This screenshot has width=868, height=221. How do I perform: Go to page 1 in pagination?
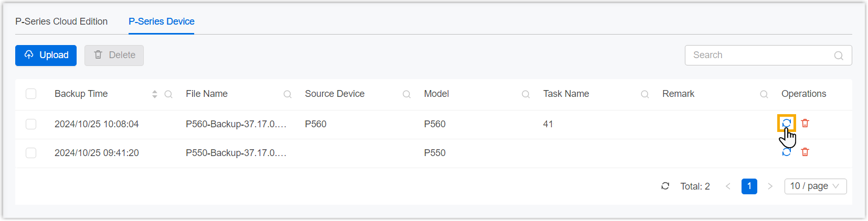click(x=749, y=186)
